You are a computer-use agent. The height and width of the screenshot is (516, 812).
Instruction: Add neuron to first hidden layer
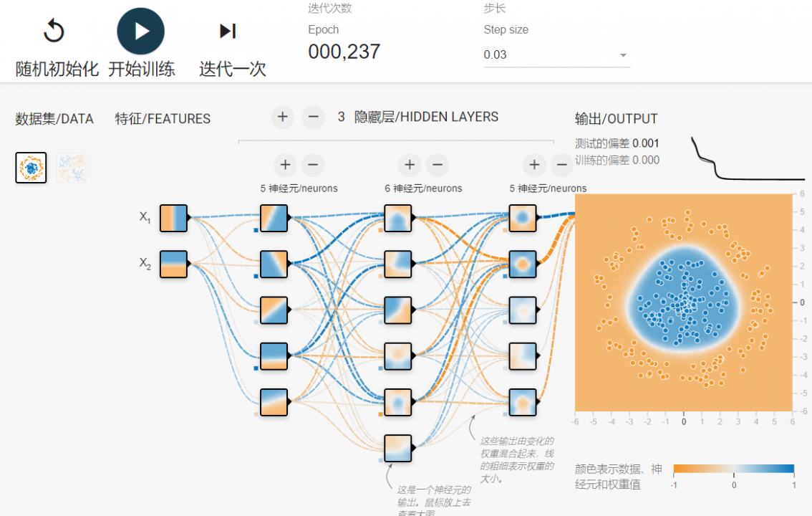[285, 166]
